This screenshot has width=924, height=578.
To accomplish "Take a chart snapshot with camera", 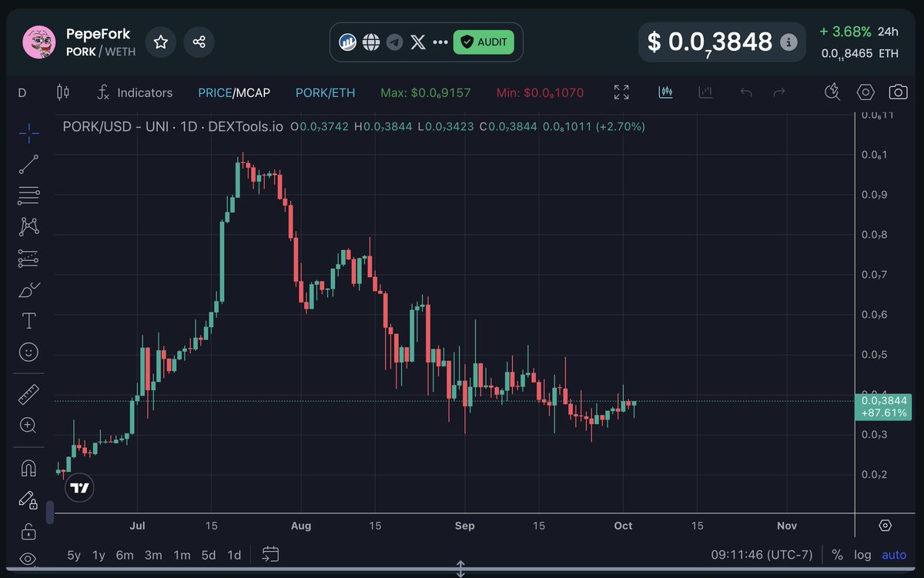I will click(898, 92).
